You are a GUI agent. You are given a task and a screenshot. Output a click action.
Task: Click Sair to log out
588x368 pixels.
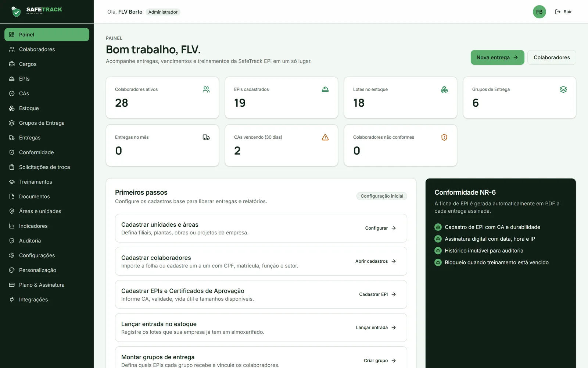563,12
